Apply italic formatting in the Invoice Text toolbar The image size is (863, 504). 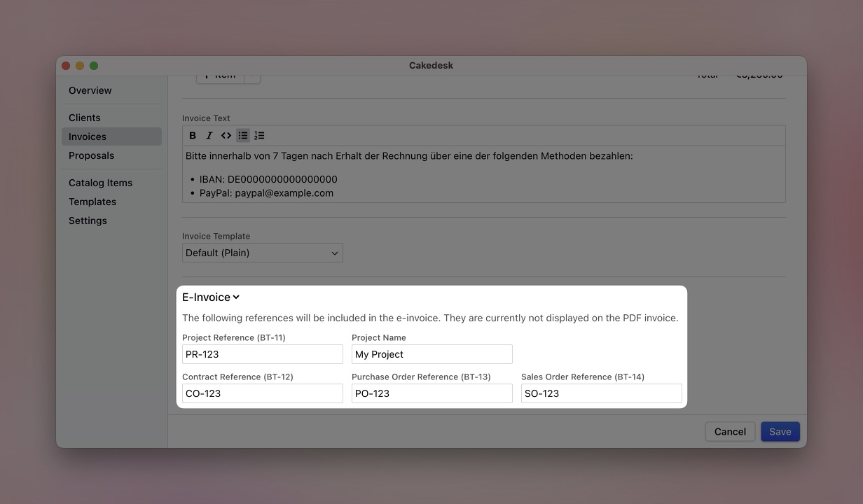tap(209, 135)
